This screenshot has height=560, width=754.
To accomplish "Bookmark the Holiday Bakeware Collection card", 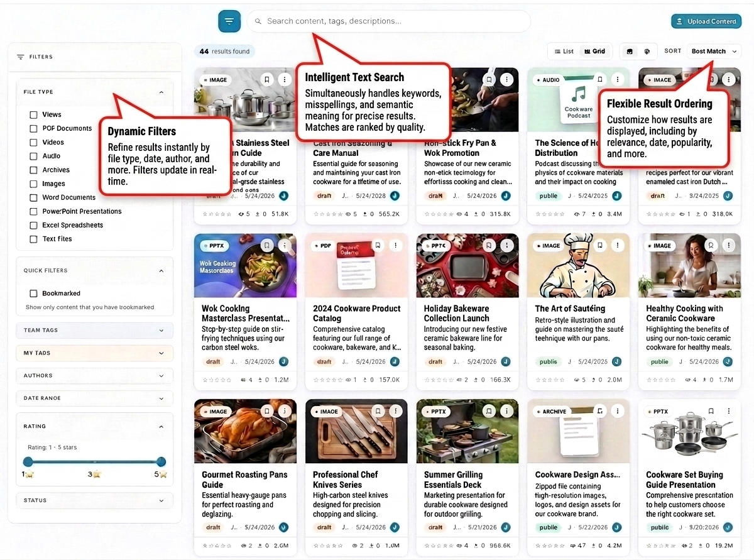I will [x=489, y=246].
